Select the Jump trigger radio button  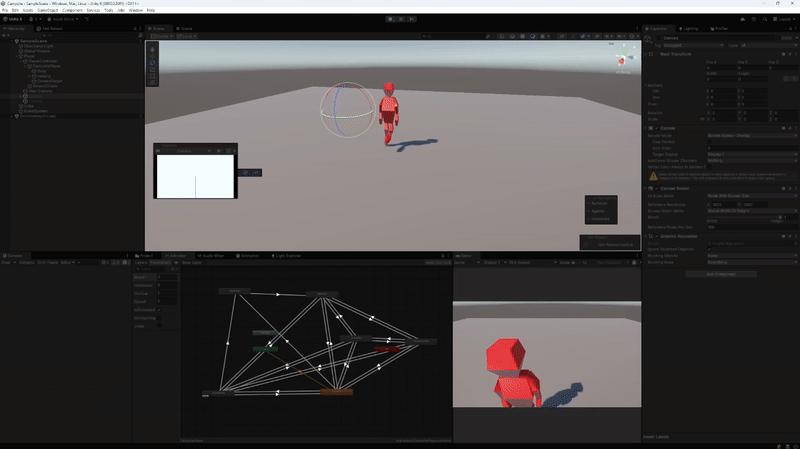coord(159,326)
